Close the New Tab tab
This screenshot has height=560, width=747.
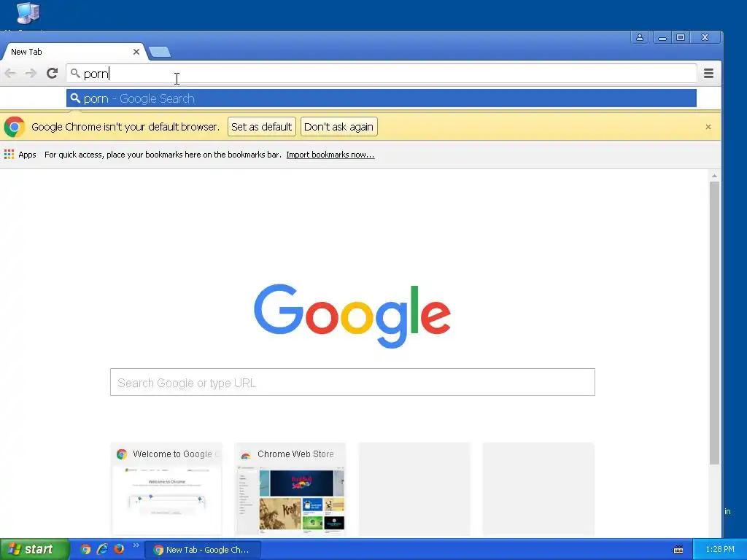click(136, 52)
